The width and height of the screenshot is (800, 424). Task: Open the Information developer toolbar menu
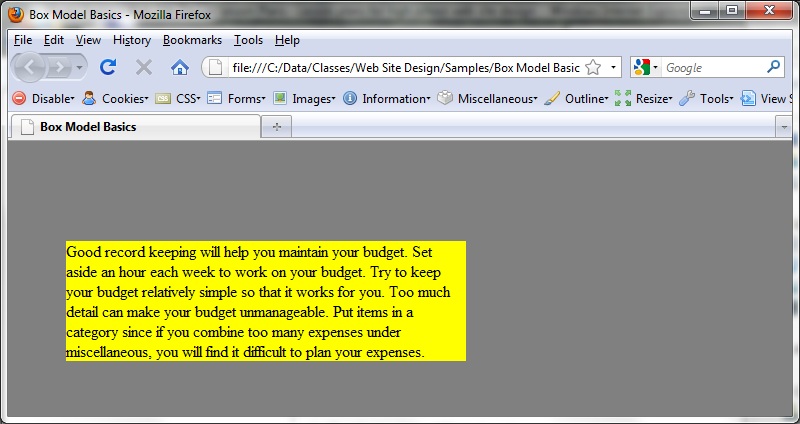(396, 98)
